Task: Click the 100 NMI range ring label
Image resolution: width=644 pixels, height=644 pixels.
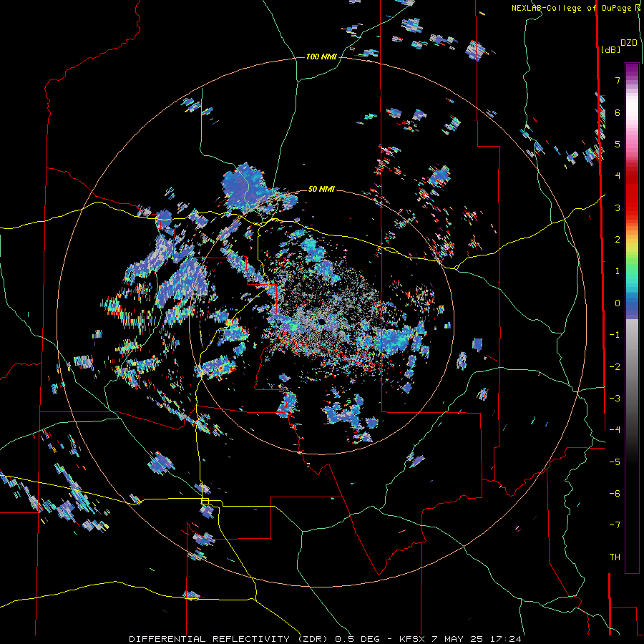Action: point(321,57)
